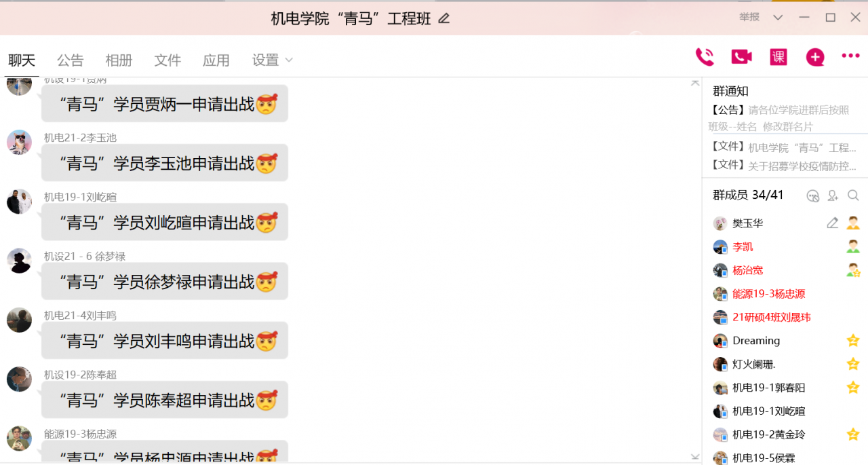Open dropdown arrow next to 举报

pyautogui.click(x=778, y=17)
